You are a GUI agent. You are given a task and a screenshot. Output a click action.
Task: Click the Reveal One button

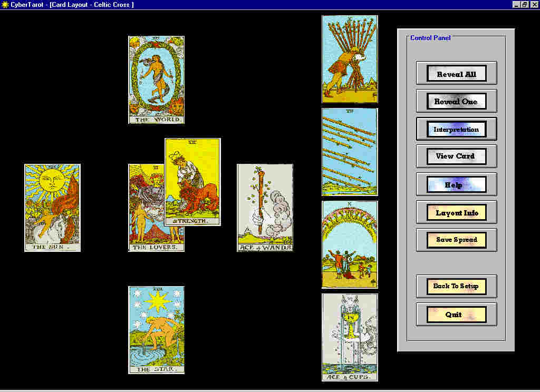(456, 102)
